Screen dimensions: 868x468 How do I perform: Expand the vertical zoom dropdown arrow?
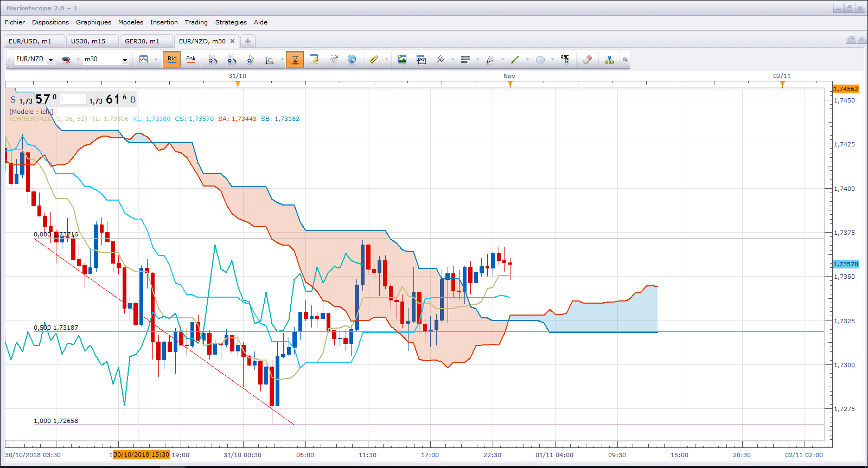(x=282, y=60)
